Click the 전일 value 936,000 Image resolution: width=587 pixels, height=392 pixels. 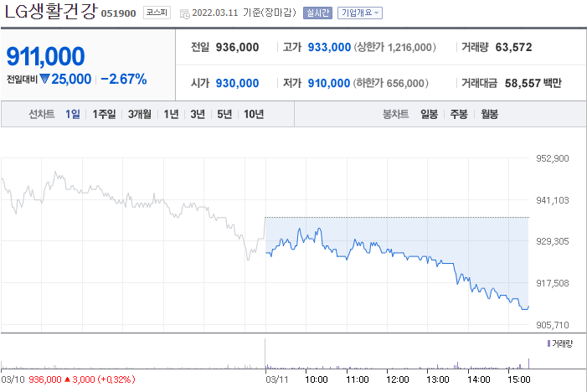pos(237,47)
